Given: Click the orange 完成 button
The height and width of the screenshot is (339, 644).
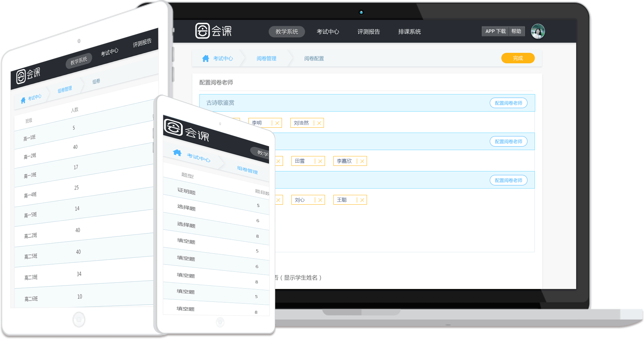Looking at the screenshot, I should pyautogui.click(x=518, y=58).
